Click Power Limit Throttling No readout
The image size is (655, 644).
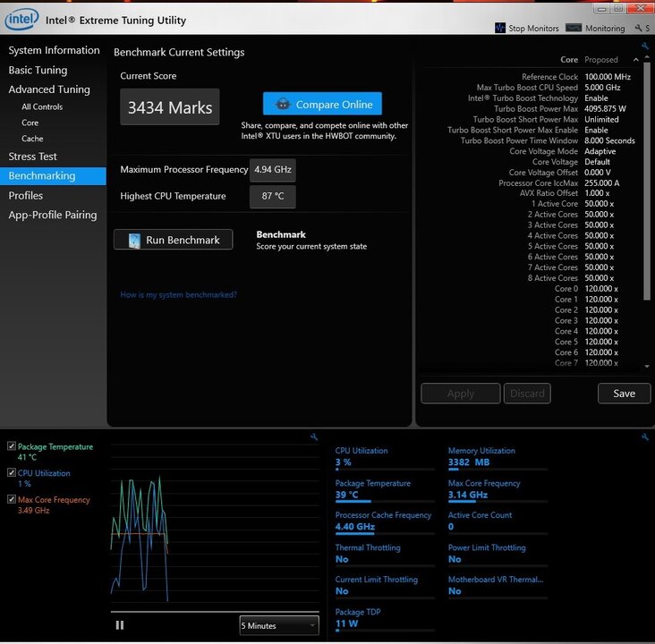455,559
